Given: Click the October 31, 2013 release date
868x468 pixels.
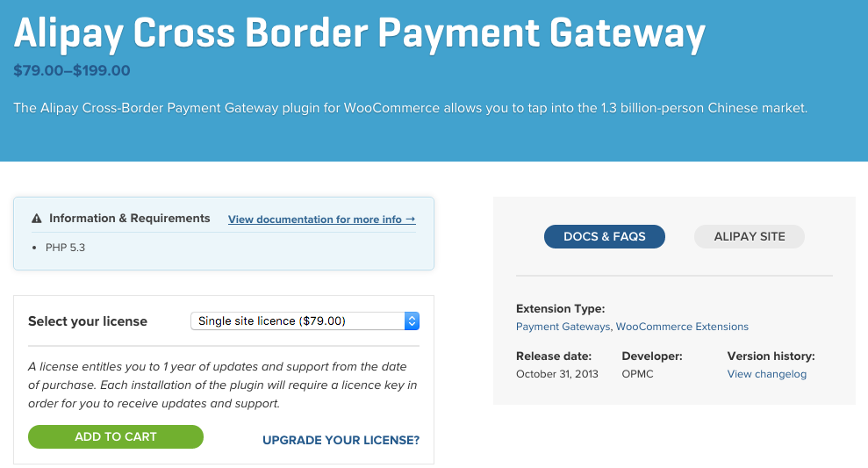Looking at the screenshot, I should click(x=557, y=374).
